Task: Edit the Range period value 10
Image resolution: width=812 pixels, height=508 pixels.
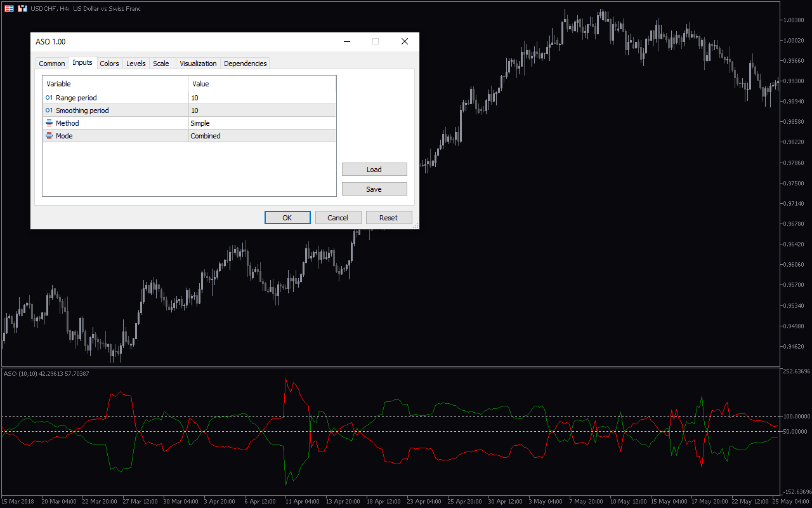Action: 262,98
